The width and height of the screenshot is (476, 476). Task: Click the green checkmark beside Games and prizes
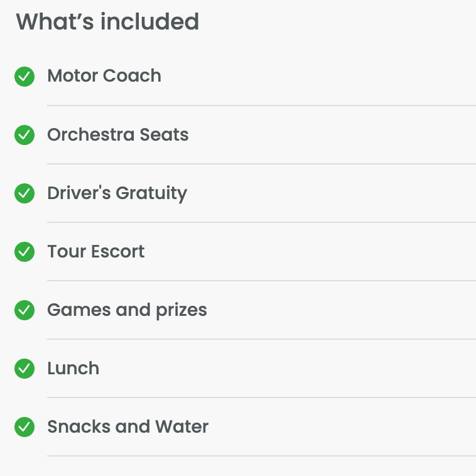(24, 310)
